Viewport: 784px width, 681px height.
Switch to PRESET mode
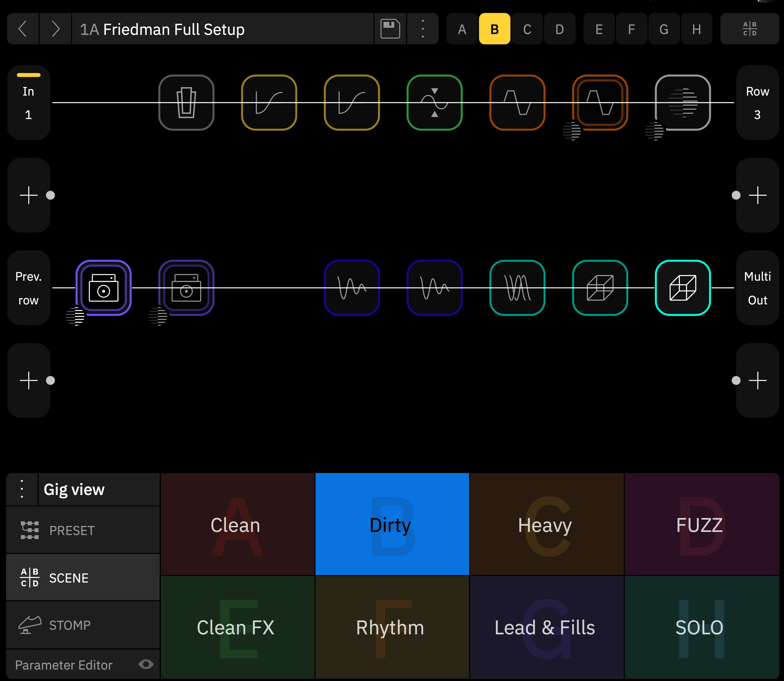pyautogui.click(x=83, y=530)
